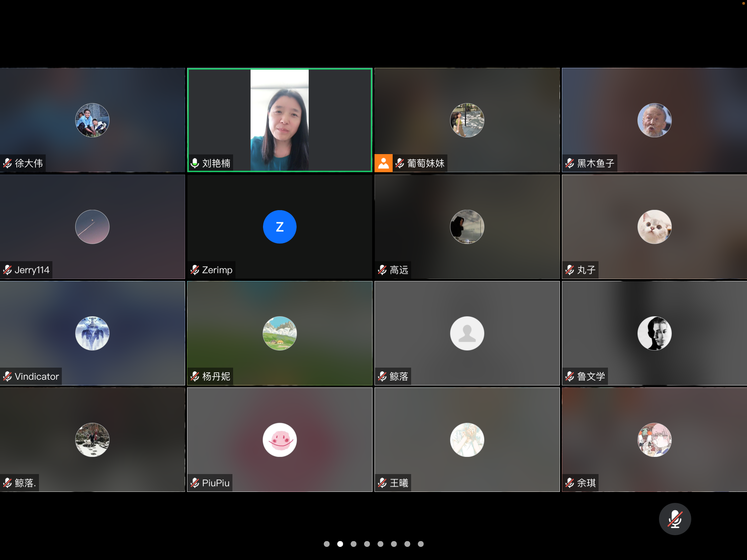Click the landscape painting avatar of 杨丹妮

[279, 333]
